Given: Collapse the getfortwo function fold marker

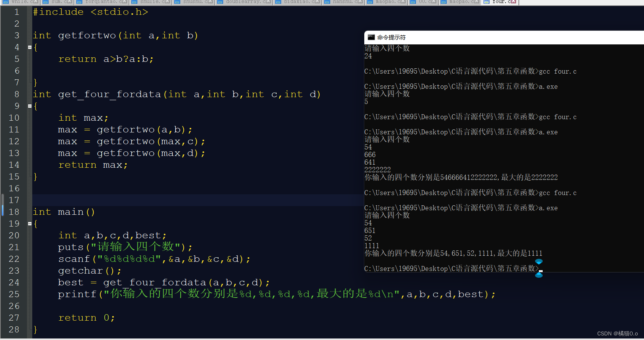Looking at the screenshot, I should 30,47.
